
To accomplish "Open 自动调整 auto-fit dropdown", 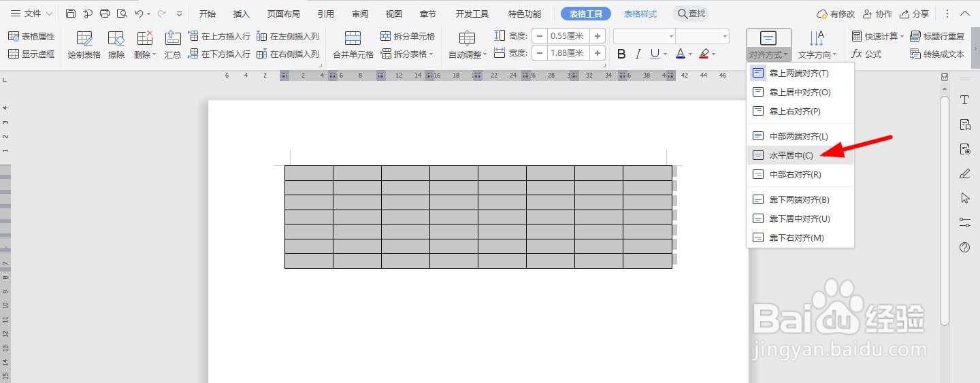I will [x=468, y=45].
